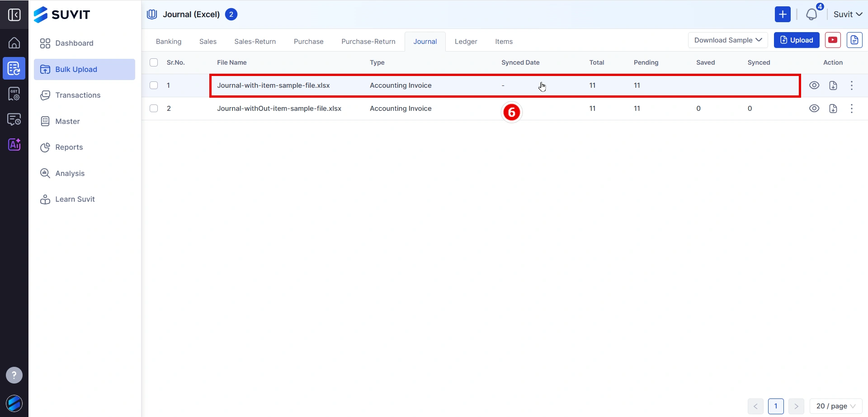Open Bulk Upload in the sidebar

pyautogui.click(x=85, y=69)
